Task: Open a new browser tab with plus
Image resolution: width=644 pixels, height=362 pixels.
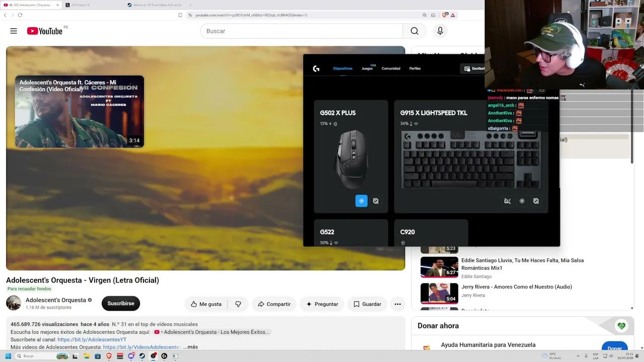Action: coord(190,5)
